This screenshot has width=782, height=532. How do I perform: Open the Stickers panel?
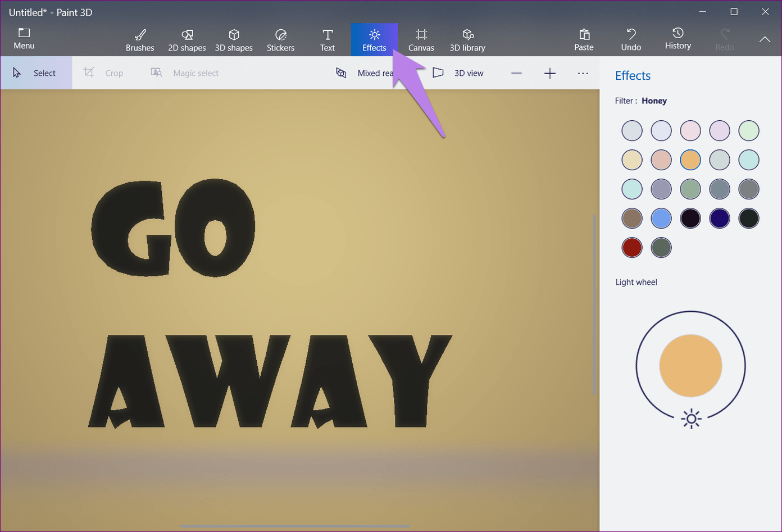pyautogui.click(x=280, y=40)
